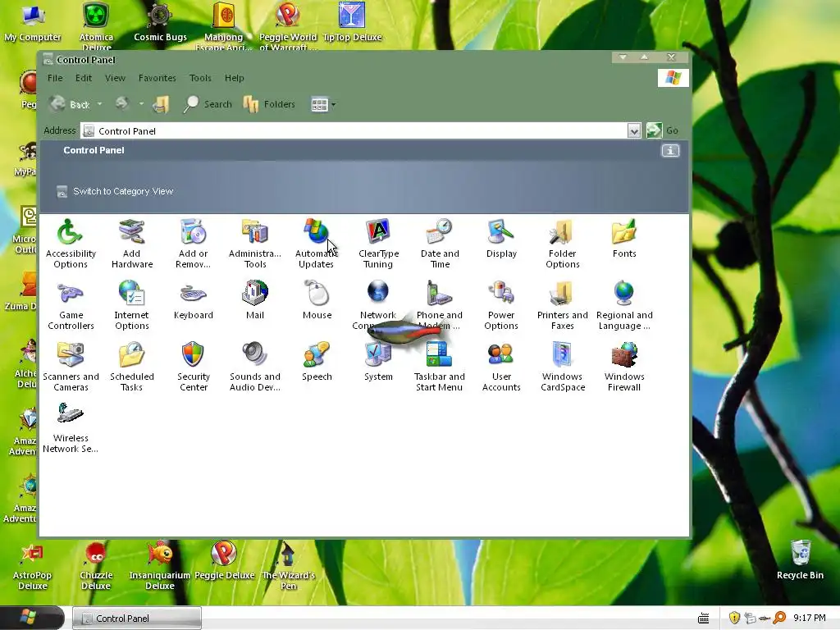This screenshot has height=630, width=840.
Task: Click the Start button
Action: [32, 618]
